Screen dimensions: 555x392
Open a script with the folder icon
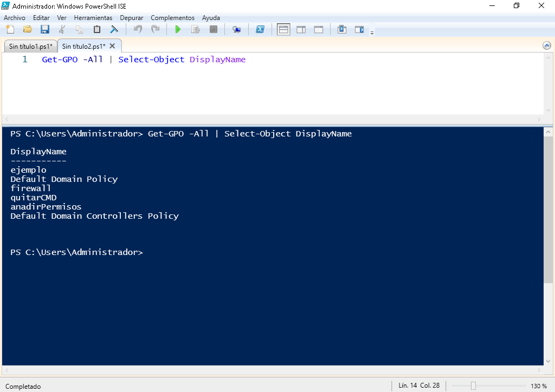28,29
